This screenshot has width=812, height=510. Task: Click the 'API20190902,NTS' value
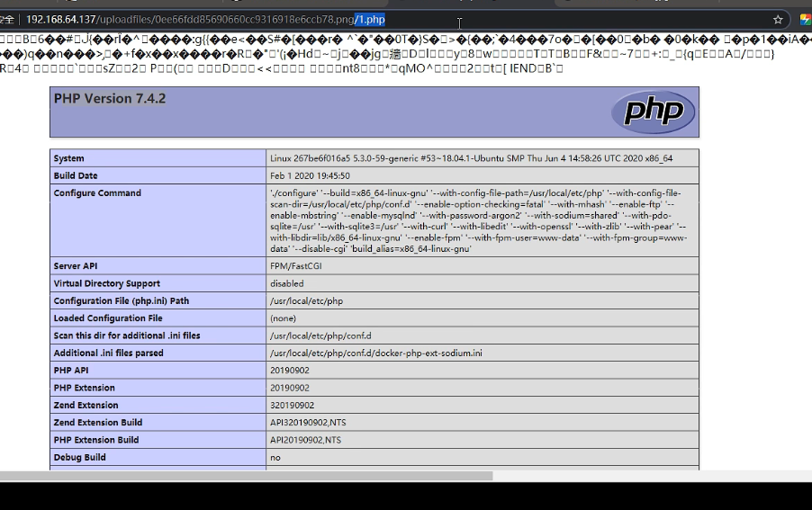click(305, 440)
